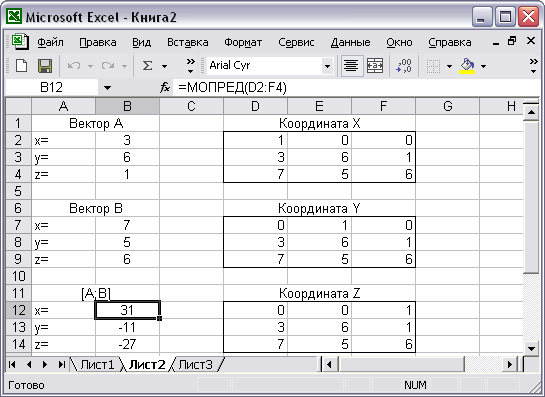Select cell containing -27
This screenshot has height=397, width=545.
coord(127,344)
